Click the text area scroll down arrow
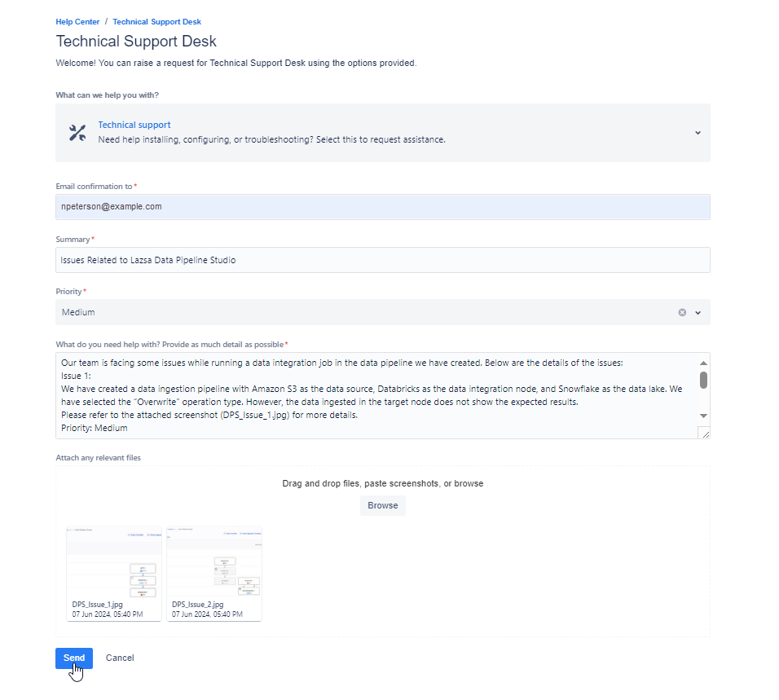 coord(703,416)
